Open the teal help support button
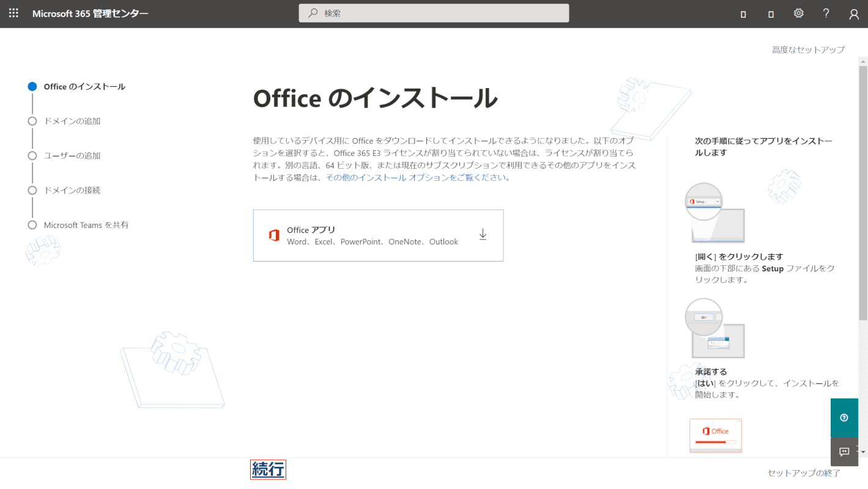Viewport: 868px width, 489px height. click(x=844, y=418)
